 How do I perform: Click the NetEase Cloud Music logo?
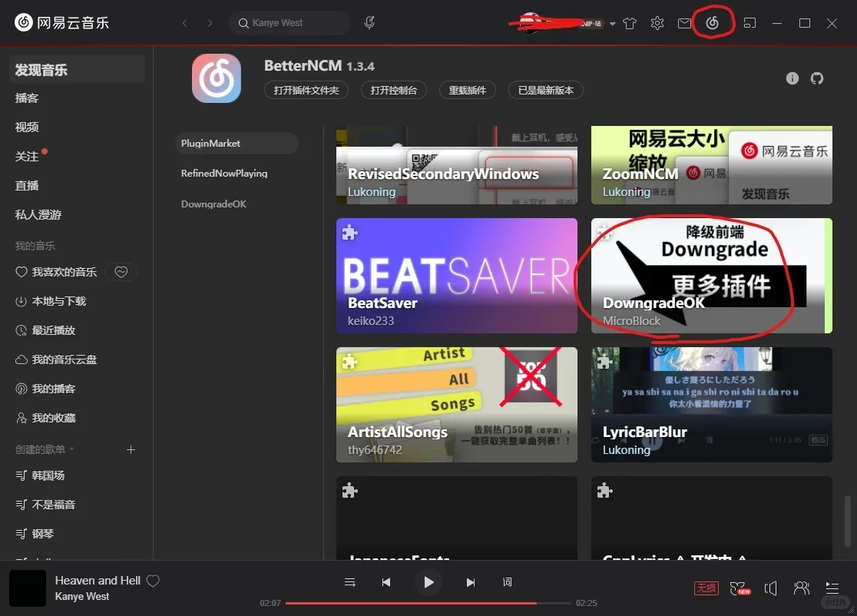coord(61,22)
